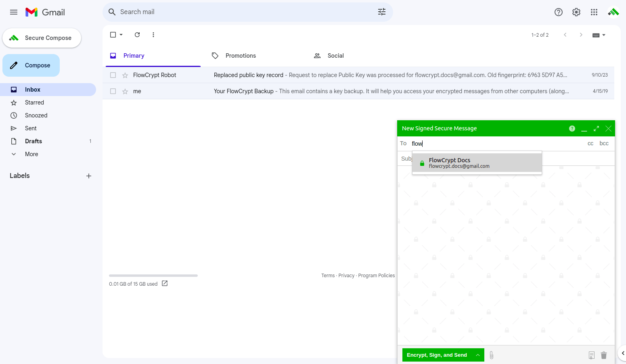
Task: Click the 0.01 GB of 15 GB used text
Action: coord(133,284)
